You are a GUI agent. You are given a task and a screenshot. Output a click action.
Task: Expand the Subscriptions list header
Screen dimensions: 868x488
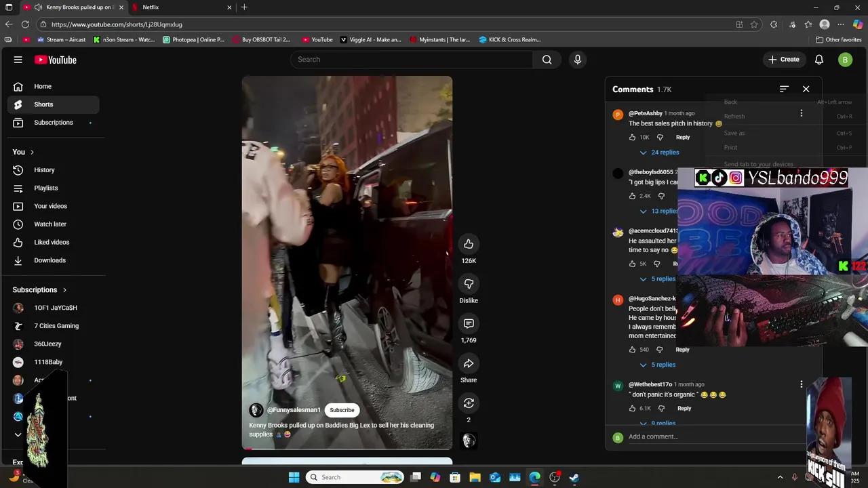(x=40, y=290)
